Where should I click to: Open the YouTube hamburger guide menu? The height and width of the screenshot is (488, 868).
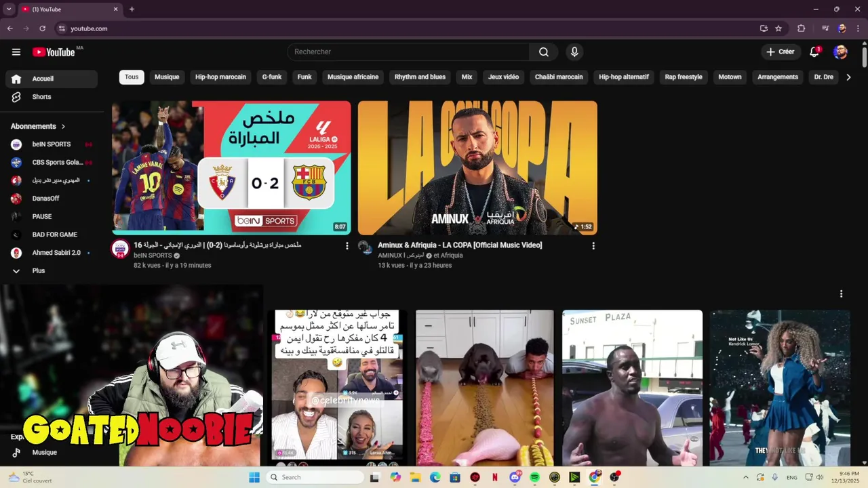[x=16, y=52]
